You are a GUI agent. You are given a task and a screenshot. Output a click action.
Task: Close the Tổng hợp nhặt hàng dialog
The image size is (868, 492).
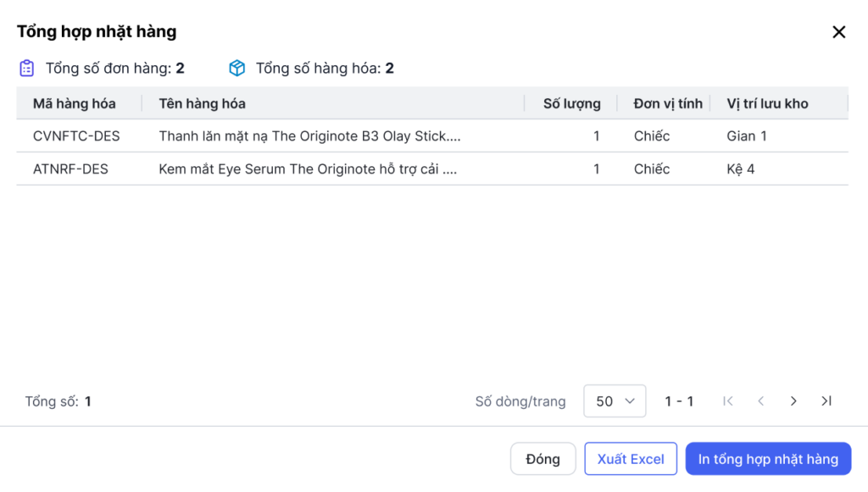tap(838, 32)
